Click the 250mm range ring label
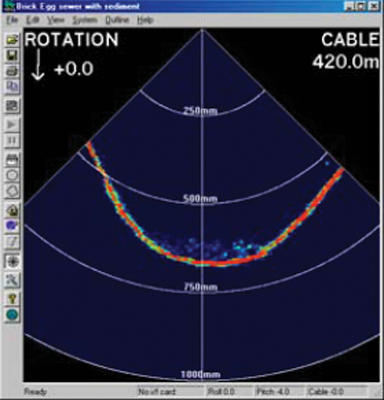384x400 pixels. 200,111
